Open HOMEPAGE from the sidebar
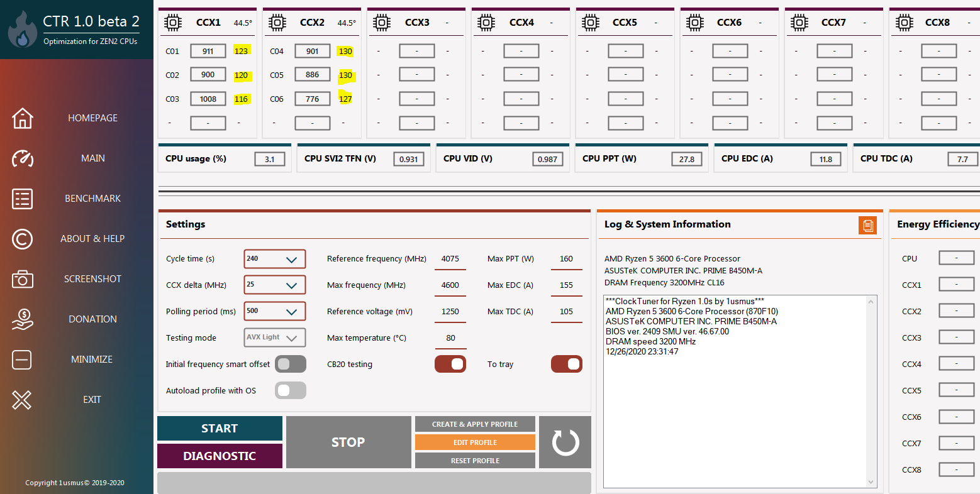The width and height of the screenshot is (980, 494). tap(92, 118)
